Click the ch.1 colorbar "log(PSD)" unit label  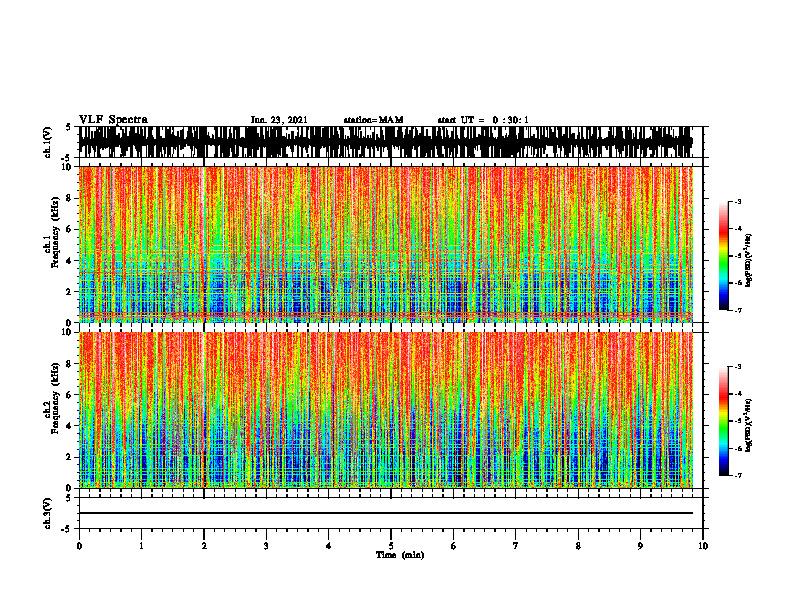(x=748, y=261)
